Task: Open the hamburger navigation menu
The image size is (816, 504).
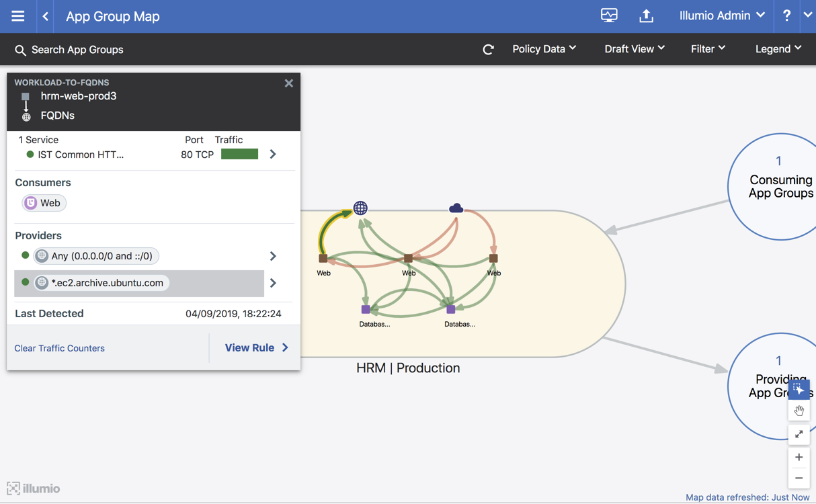Action: point(18,16)
